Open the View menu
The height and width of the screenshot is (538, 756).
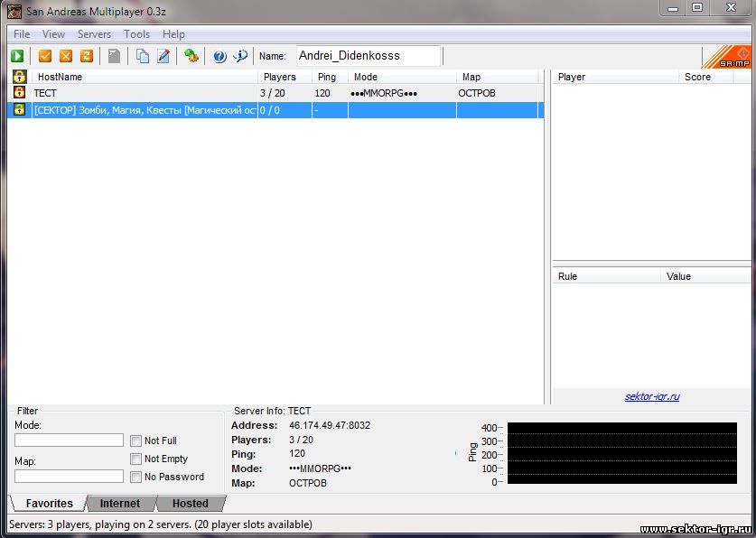[x=53, y=34]
